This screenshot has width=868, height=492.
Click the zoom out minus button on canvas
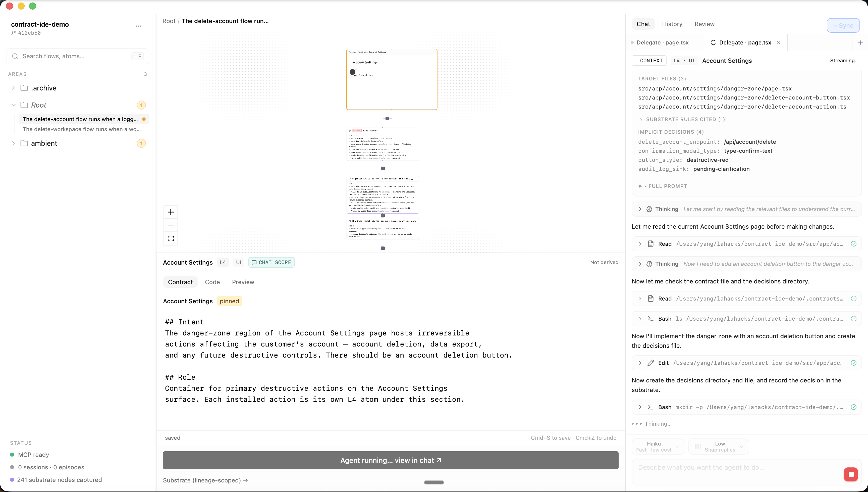click(171, 225)
